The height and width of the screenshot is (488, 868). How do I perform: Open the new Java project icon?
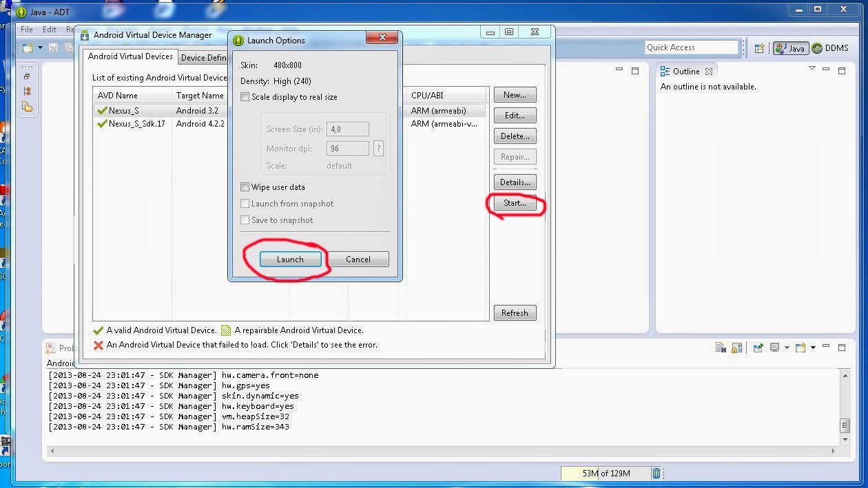pyautogui.click(x=27, y=47)
